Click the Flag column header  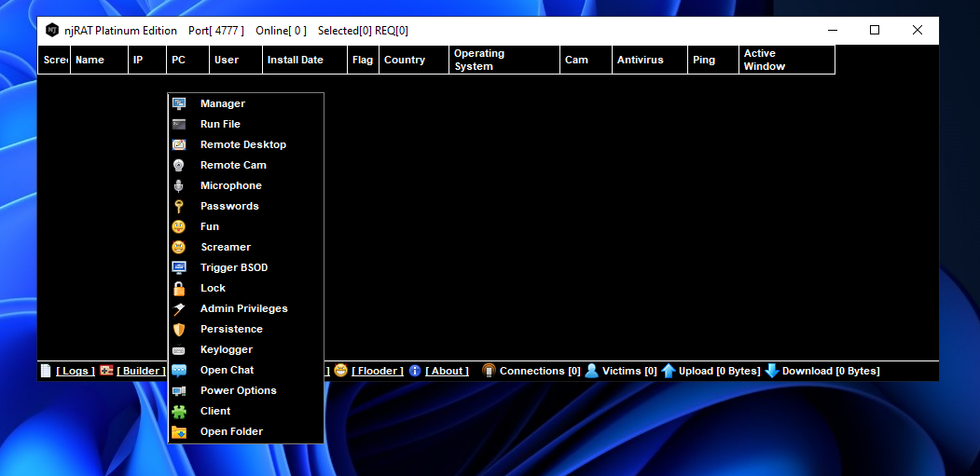click(363, 60)
